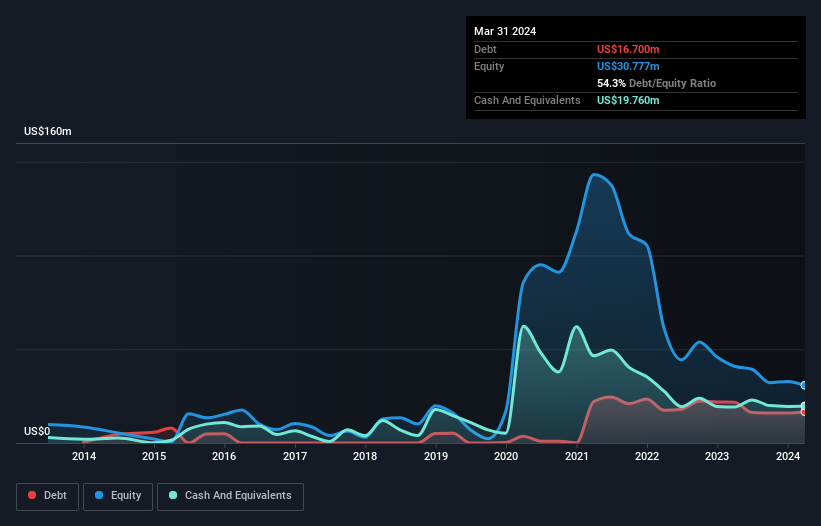Toggle the Equity series legend button
Screen dimensions: 821x526
tap(118, 496)
